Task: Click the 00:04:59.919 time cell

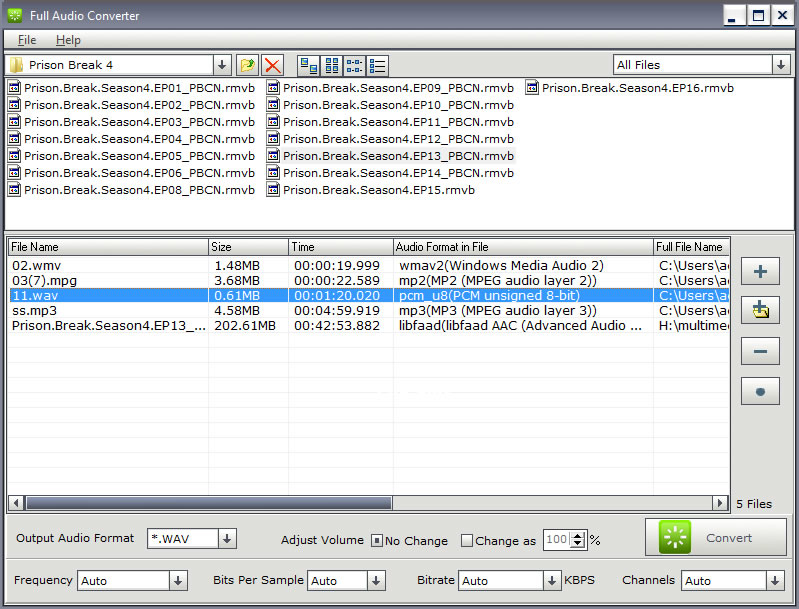Action: click(337, 310)
